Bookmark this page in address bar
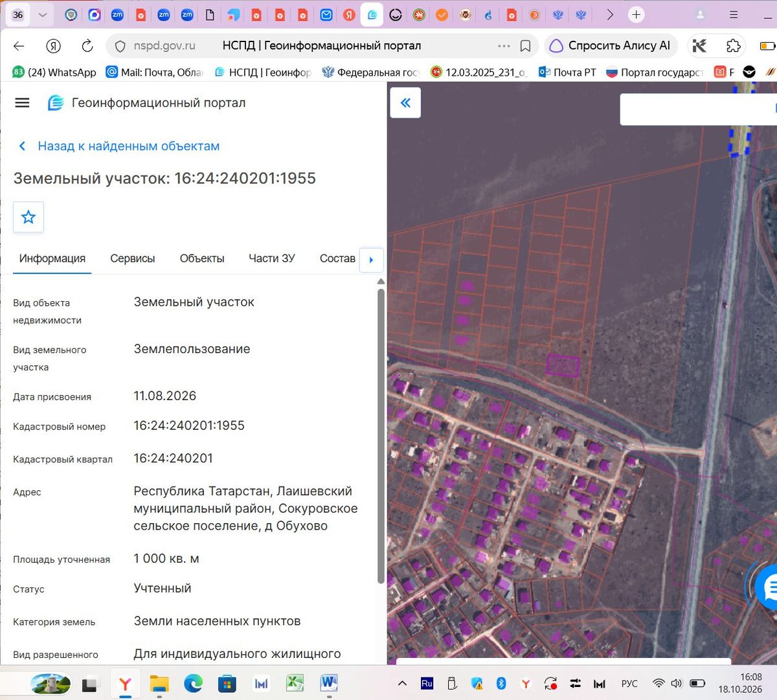Viewport: 777px width, 700px height. point(526,46)
